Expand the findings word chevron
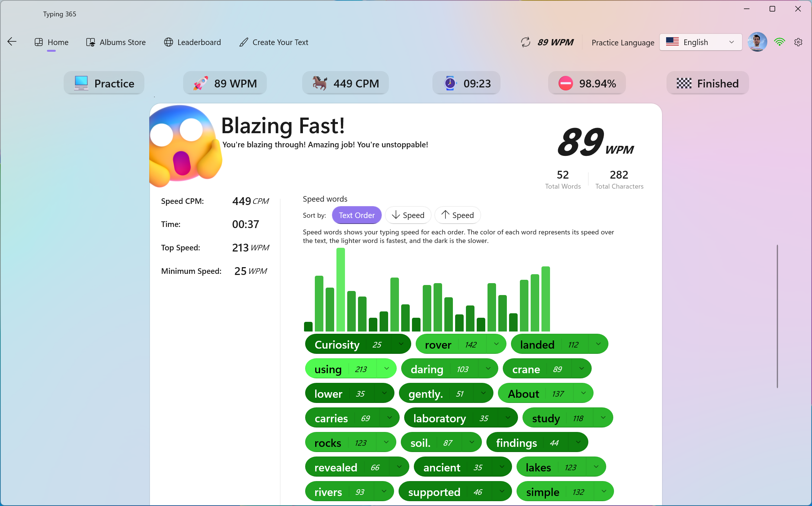This screenshot has height=506, width=812. point(578,442)
